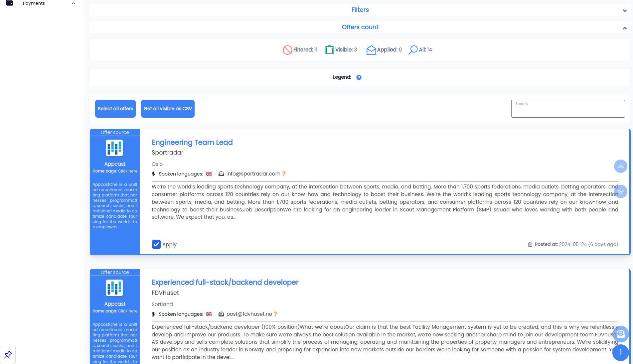Viewport: 633px width, 364px height.
Task: Click UK flag on FDVhuset offer
Action: click(209, 314)
